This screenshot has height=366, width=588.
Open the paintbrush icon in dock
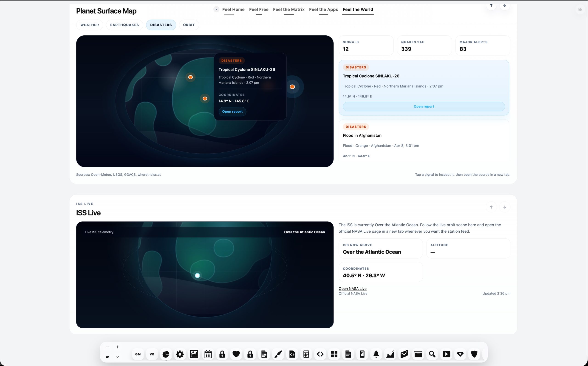pos(278,354)
